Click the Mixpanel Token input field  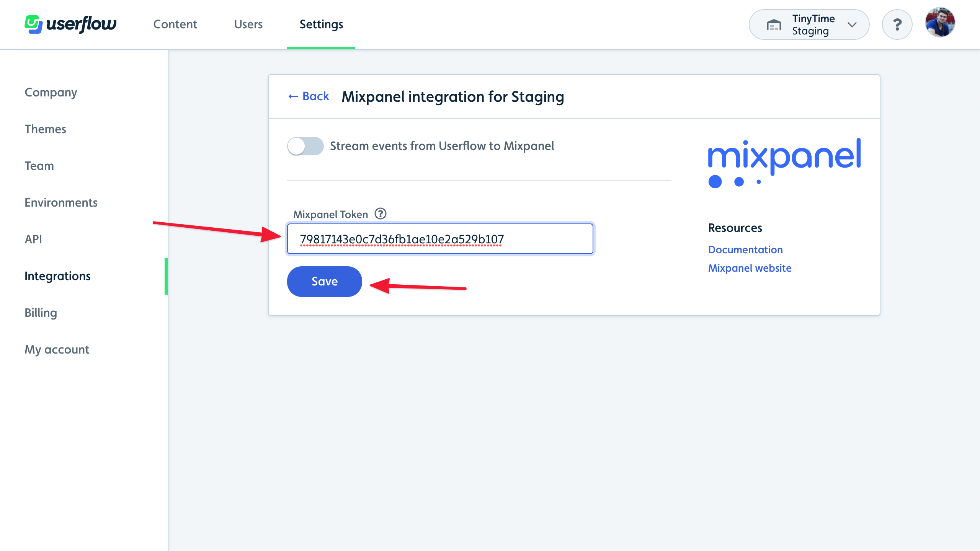[x=440, y=239]
